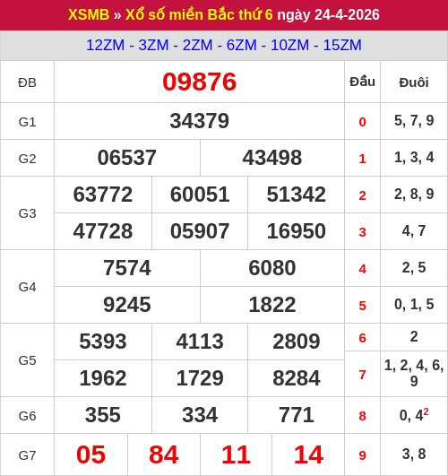Click the red Đầu digit 5
This screenshot has width=448, height=476.
(x=362, y=306)
